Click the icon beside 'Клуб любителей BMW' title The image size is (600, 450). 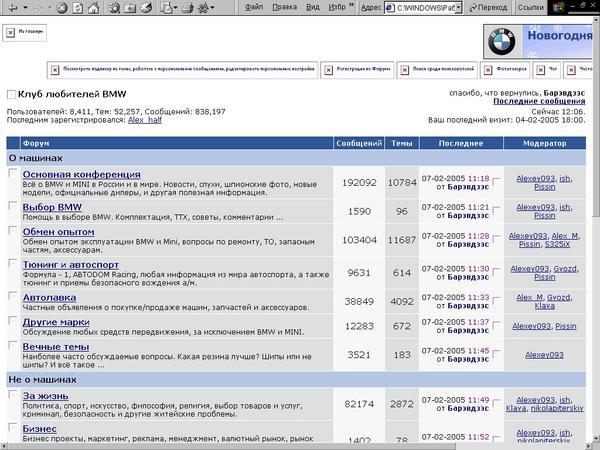point(11,94)
